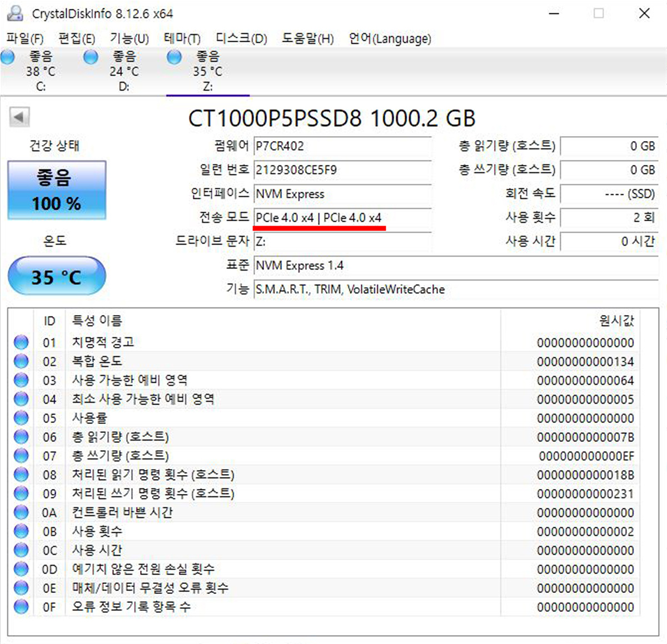Minimize the CrystalDiskInfo window

click(554, 13)
